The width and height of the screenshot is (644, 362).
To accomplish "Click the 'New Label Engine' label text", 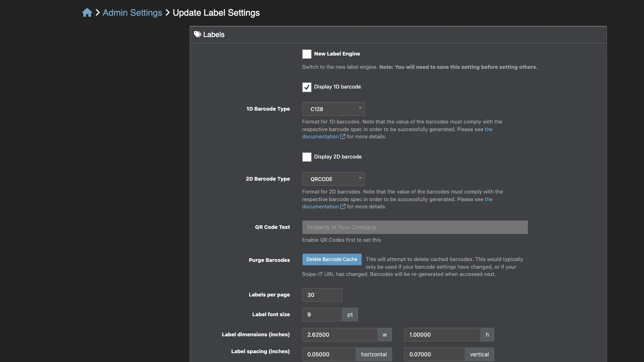I will point(337,54).
